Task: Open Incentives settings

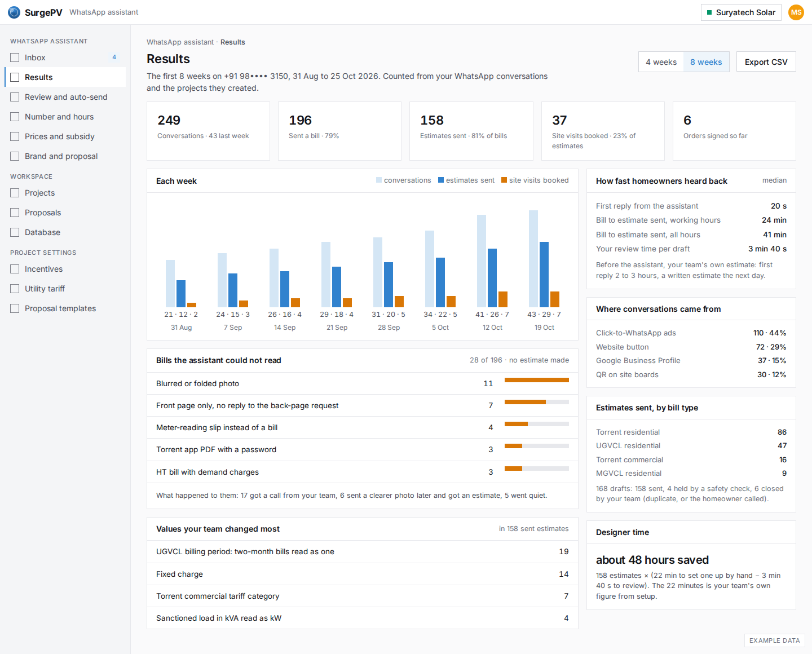Action: point(65,269)
